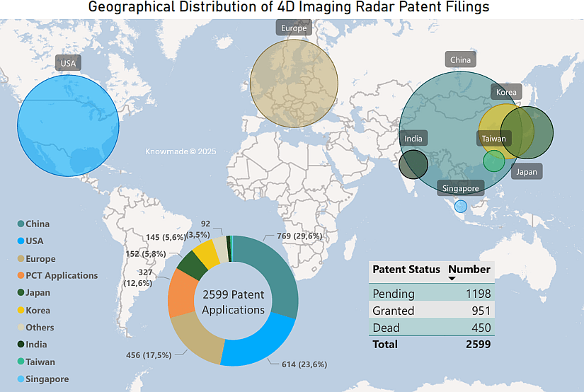The width and height of the screenshot is (584, 392).
Task: Click Singapore legend dot
Action: click(x=21, y=379)
